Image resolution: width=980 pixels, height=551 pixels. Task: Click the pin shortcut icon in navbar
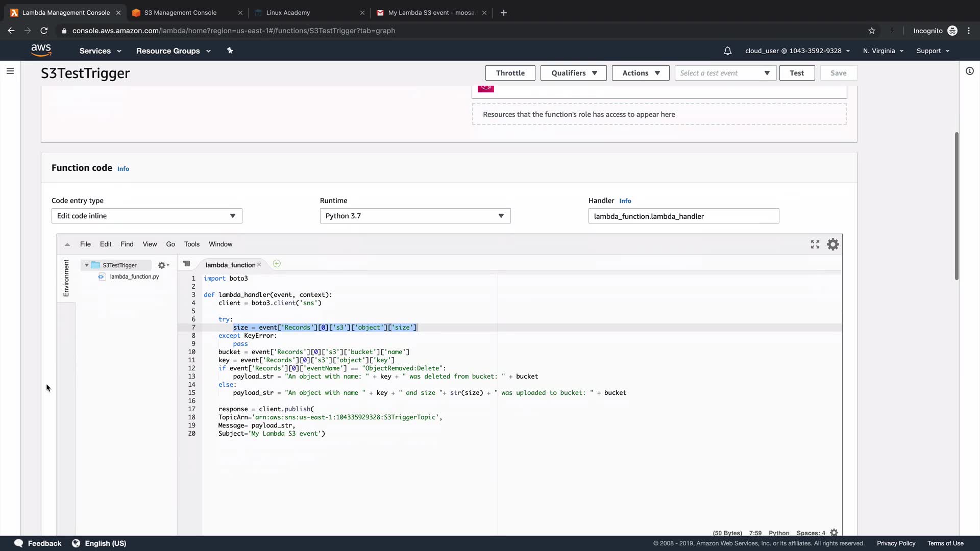[230, 51]
